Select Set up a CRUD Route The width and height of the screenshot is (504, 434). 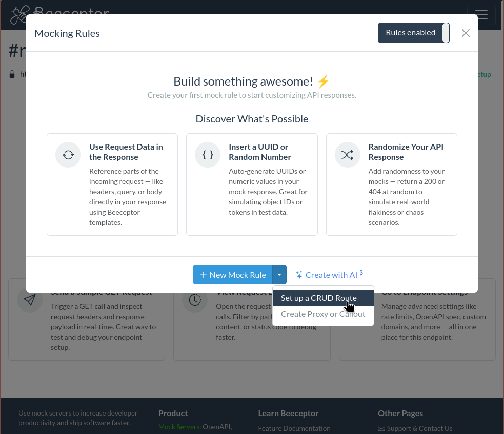tap(318, 298)
